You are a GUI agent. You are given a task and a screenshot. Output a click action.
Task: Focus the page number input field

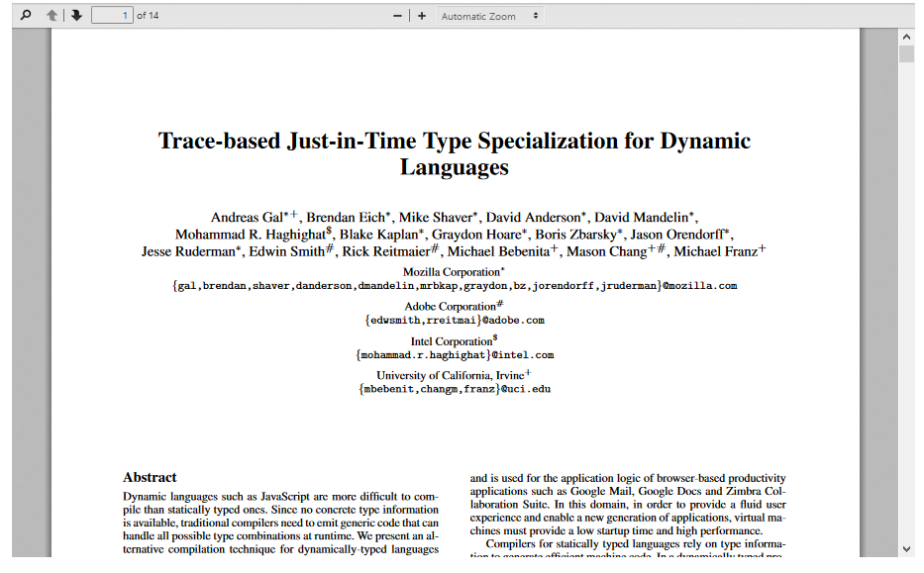pyautogui.click(x=112, y=16)
